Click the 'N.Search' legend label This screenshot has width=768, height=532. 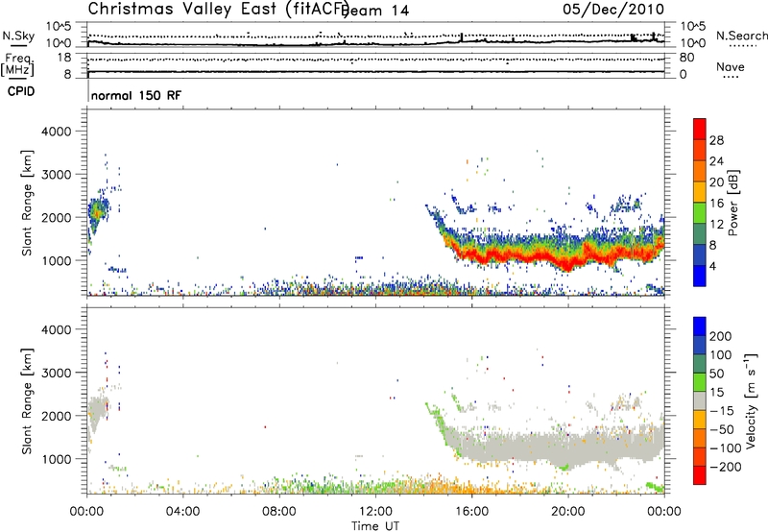tap(741, 36)
